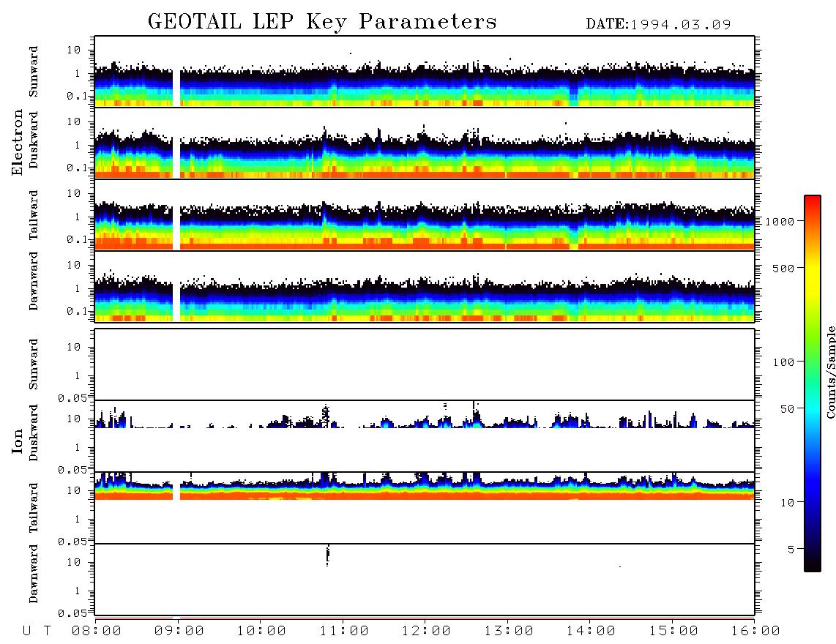
Task: Click the Ion Tailward orange band spectrogram
Action: coord(425,495)
